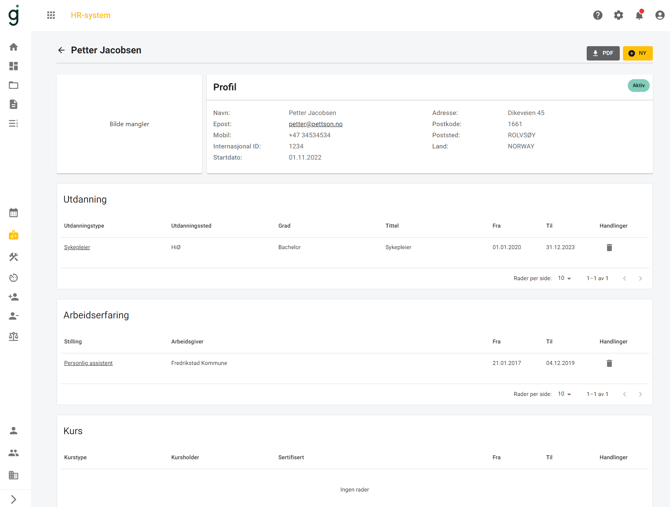Open the apps grid launcher
Image resolution: width=670 pixels, height=507 pixels.
51,15
